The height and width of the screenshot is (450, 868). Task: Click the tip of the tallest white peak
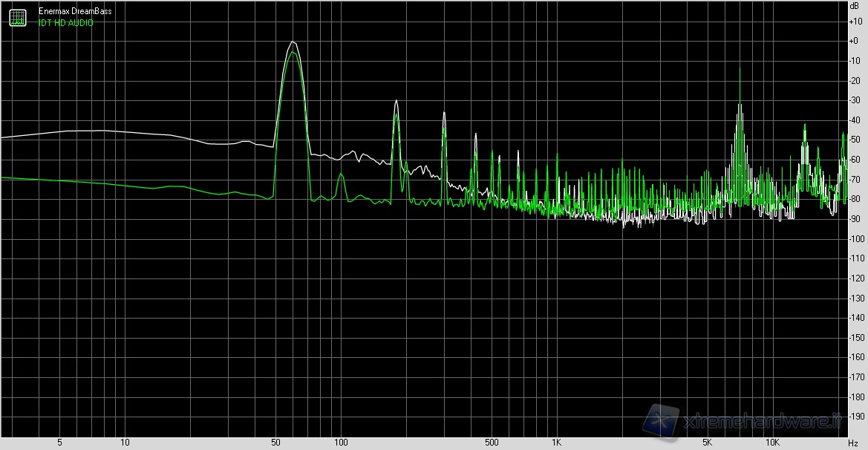coord(294,42)
